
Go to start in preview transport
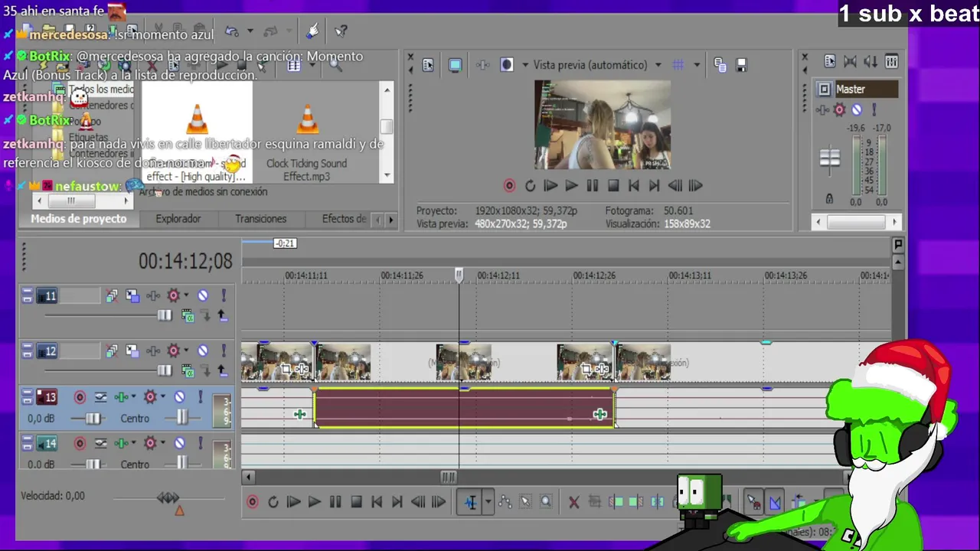click(x=633, y=185)
